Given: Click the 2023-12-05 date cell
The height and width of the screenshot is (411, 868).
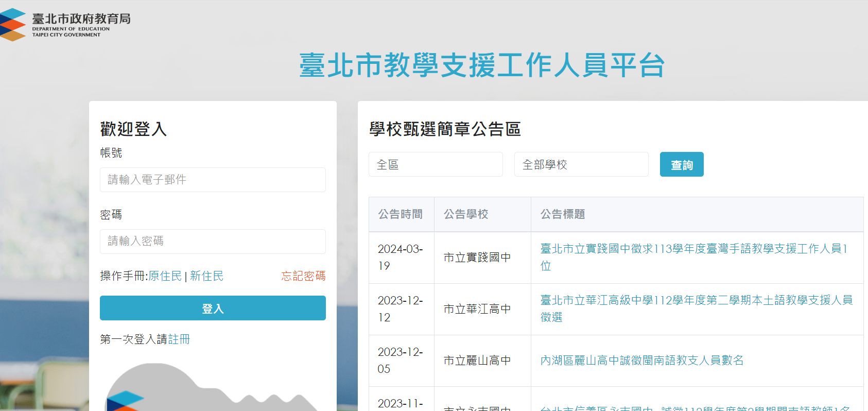Looking at the screenshot, I should pos(401,361).
